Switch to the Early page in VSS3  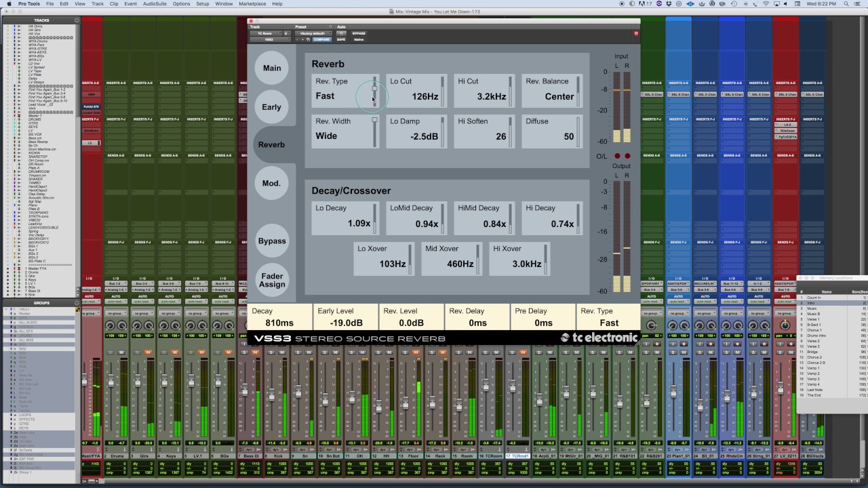(x=272, y=107)
